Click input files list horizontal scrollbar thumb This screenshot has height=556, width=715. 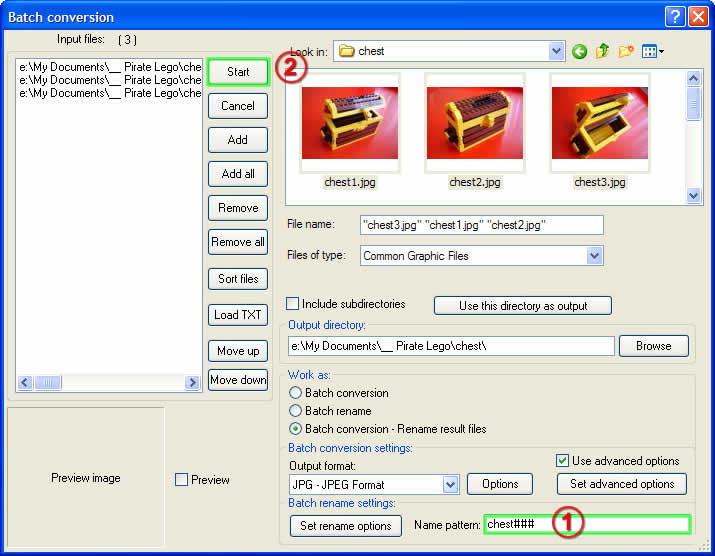(x=48, y=382)
